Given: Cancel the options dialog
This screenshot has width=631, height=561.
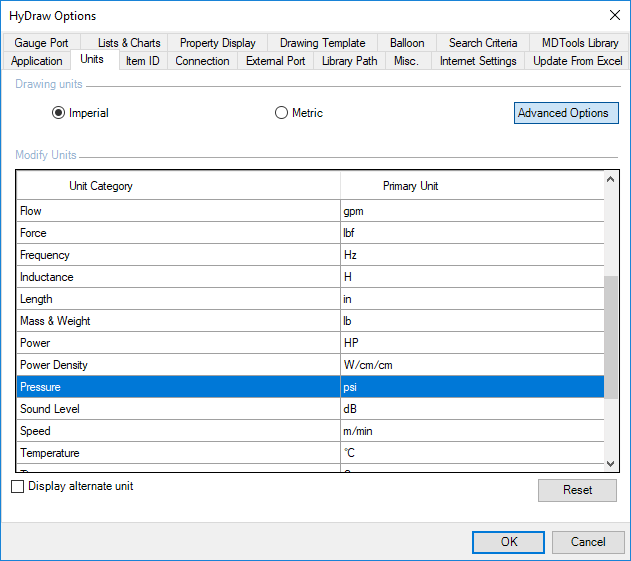Looking at the screenshot, I should pyautogui.click(x=588, y=542).
